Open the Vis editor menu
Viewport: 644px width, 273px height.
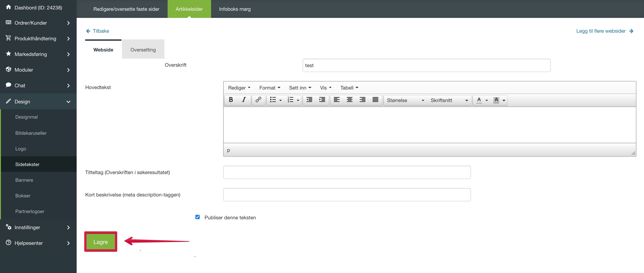click(x=326, y=87)
